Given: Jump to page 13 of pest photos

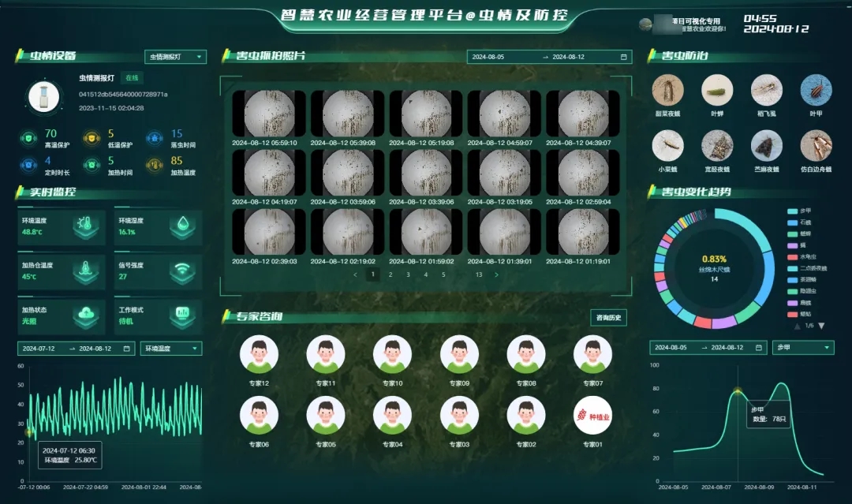Looking at the screenshot, I should coord(478,274).
